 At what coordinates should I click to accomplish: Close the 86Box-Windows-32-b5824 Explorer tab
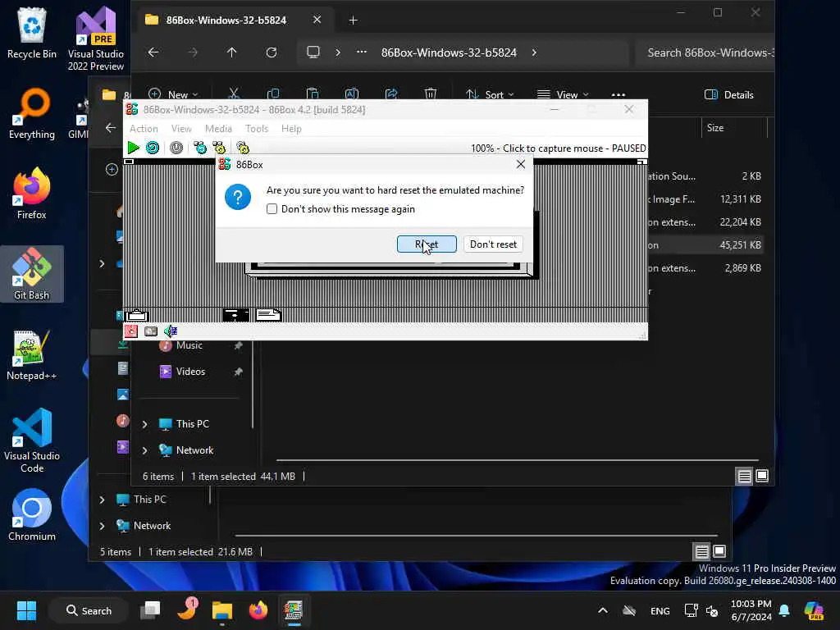pos(317,20)
